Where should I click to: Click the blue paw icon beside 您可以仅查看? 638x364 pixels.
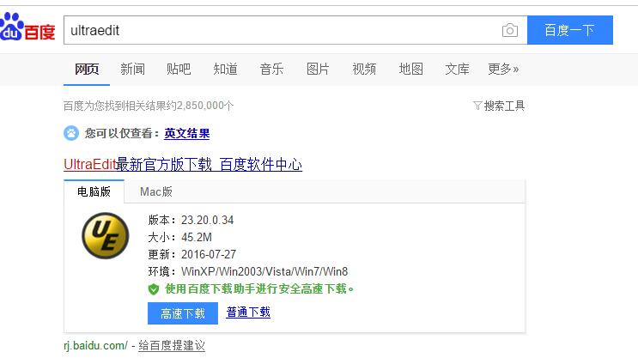[x=71, y=133]
